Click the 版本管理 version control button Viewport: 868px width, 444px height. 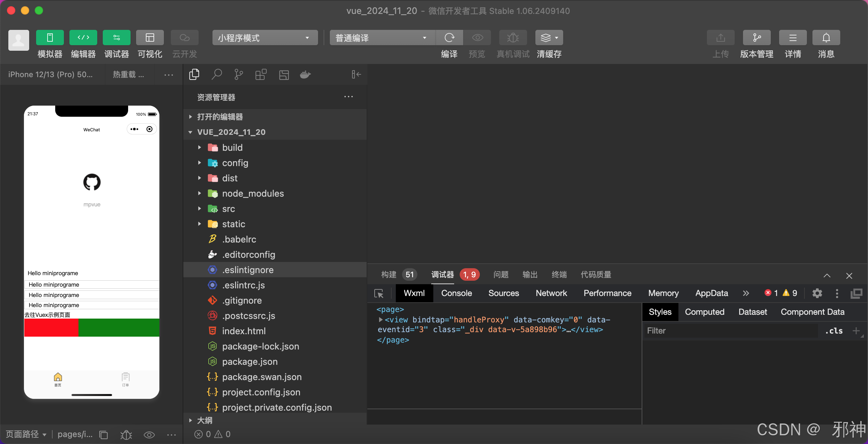757,38
